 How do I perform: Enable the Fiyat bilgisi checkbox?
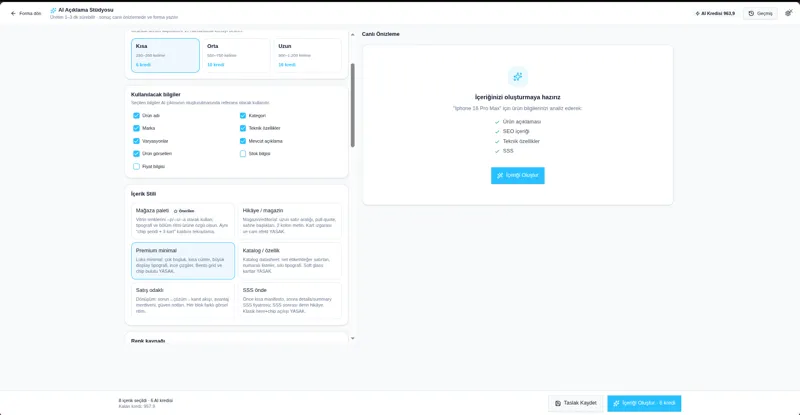(136, 166)
